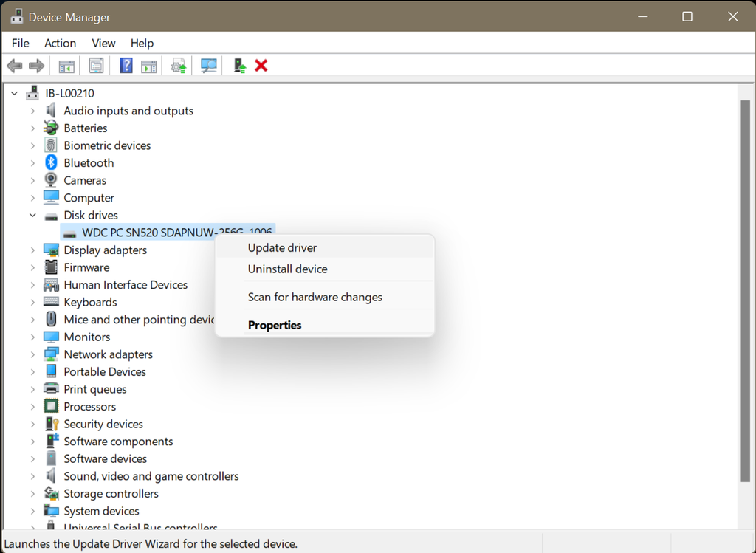Click the Forward arrow toolbar icon
756x553 pixels.
pyautogui.click(x=37, y=66)
